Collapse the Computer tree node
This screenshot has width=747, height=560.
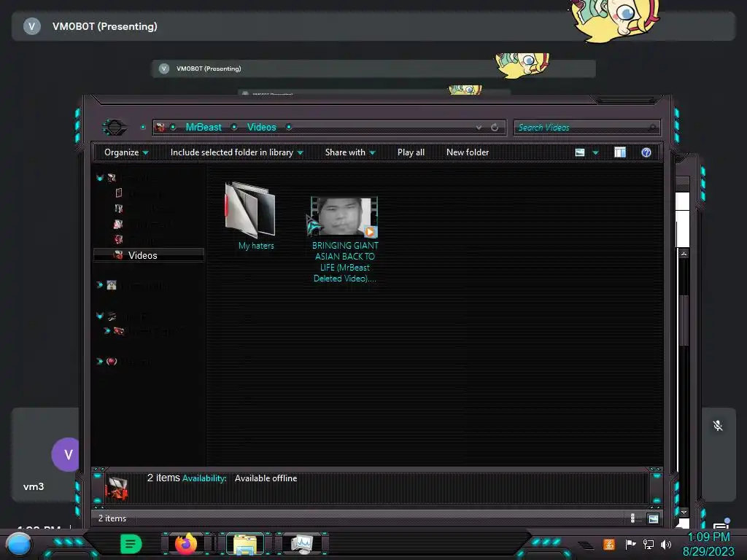click(x=99, y=316)
